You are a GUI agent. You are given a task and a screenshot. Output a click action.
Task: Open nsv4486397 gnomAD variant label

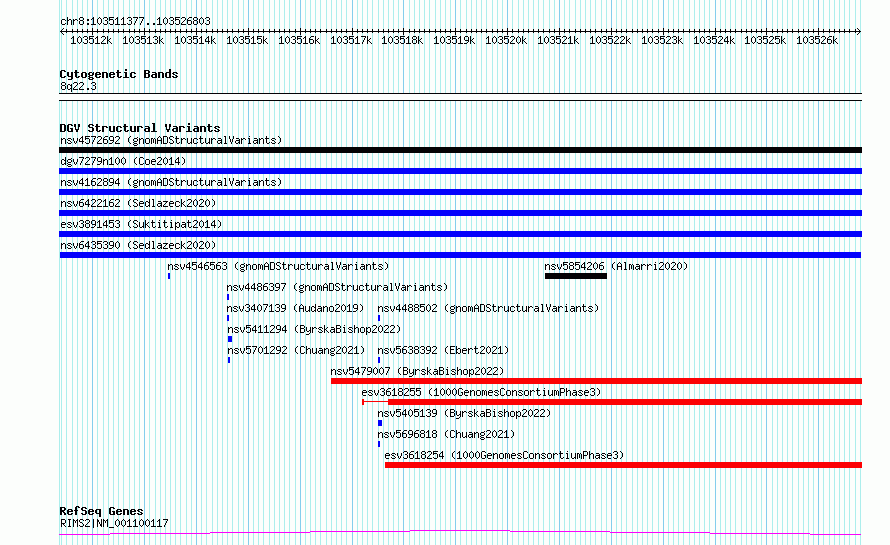tap(337, 287)
